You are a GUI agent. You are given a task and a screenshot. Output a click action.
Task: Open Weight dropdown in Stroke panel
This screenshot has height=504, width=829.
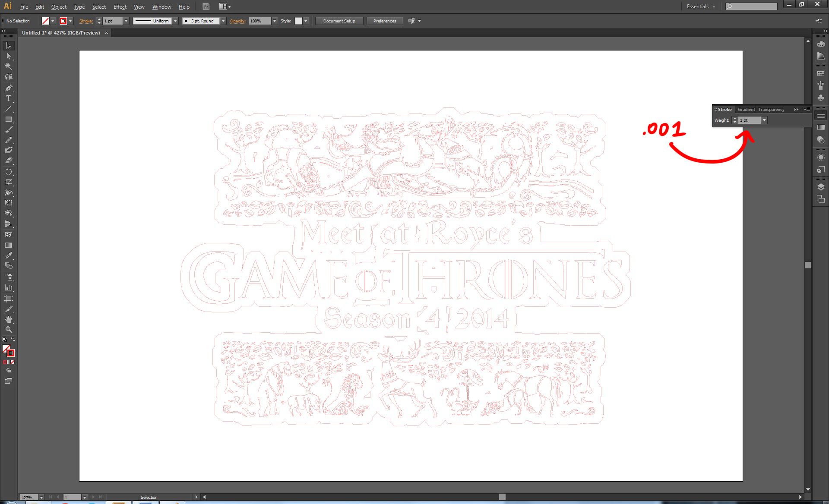tap(764, 120)
